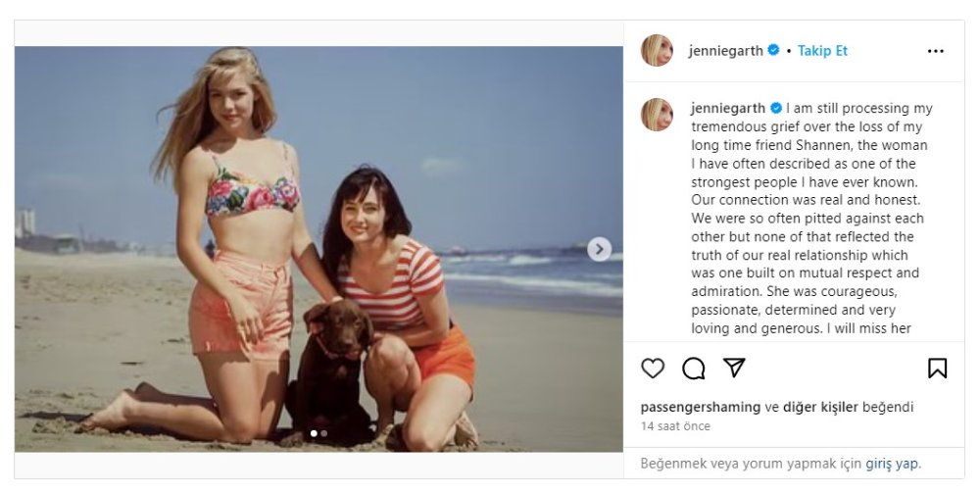
Task: Select the first carousel dot indicator
Action: pos(314,433)
